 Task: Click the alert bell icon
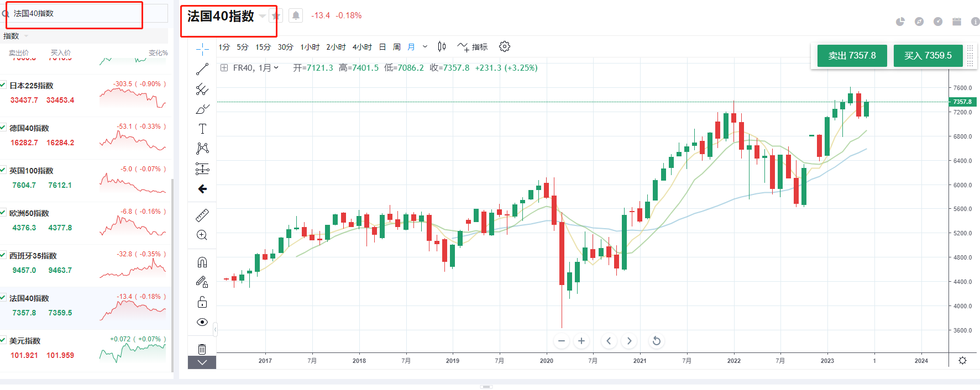click(x=296, y=15)
